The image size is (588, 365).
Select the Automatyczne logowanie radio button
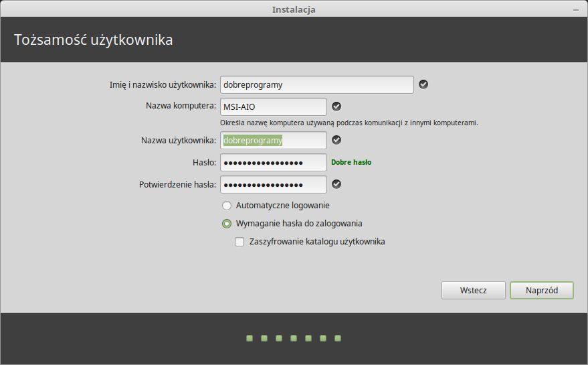click(x=227, y=206)
